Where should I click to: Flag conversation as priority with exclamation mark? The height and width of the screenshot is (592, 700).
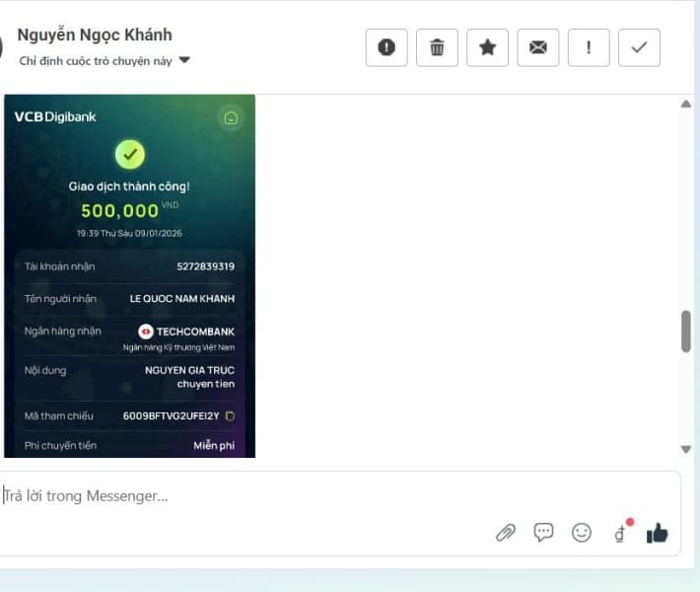tap(589, 47)
